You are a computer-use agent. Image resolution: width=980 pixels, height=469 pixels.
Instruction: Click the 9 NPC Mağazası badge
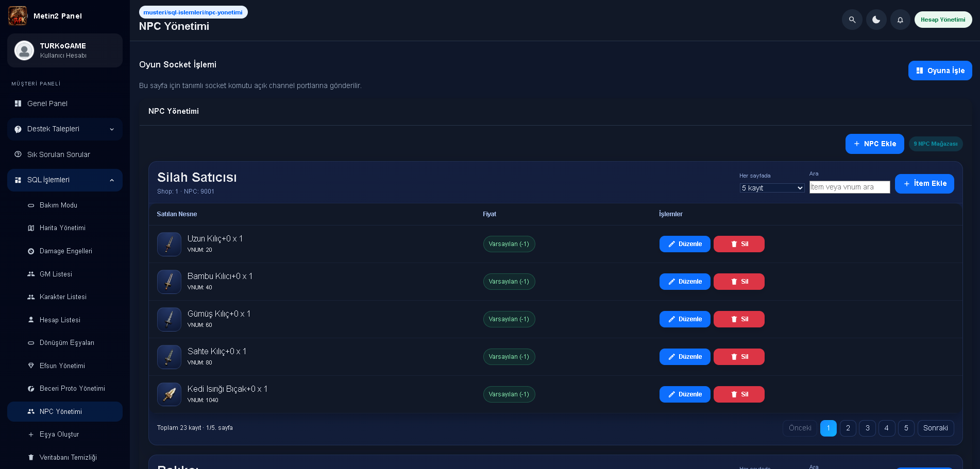click(936, 144)
